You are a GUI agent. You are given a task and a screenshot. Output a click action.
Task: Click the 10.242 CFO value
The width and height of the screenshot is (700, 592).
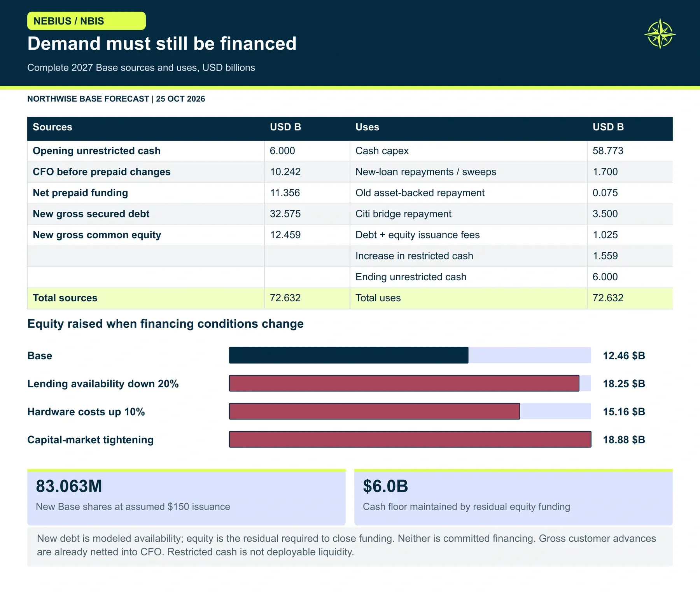[x=285, y=172]
